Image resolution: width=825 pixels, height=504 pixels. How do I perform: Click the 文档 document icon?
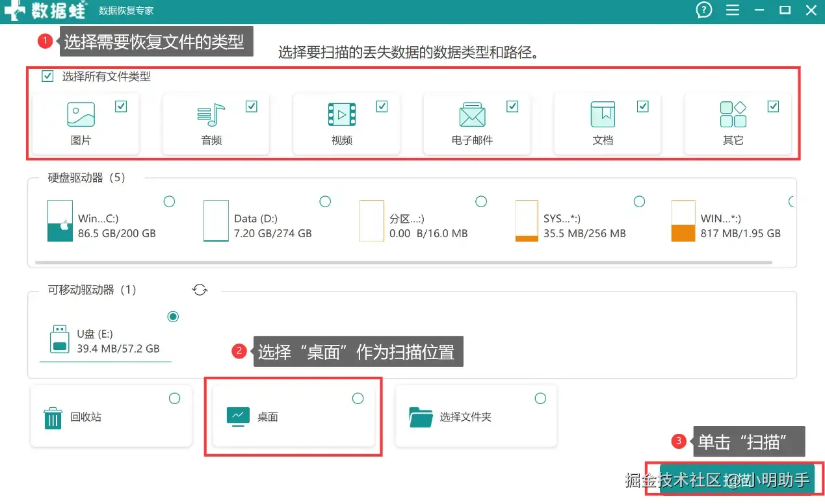[x=603, y=114]
